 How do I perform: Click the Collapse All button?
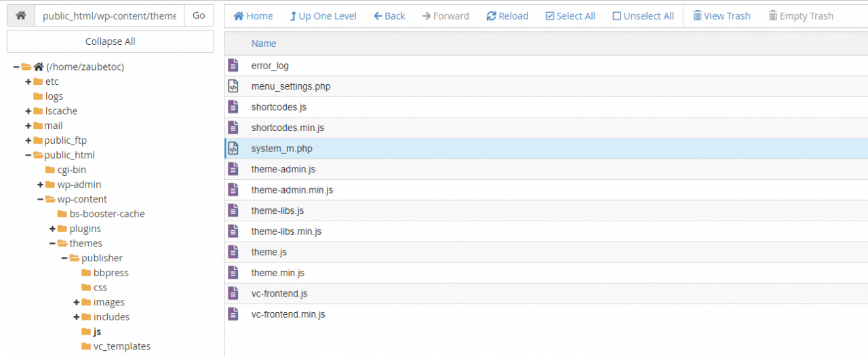110,41
